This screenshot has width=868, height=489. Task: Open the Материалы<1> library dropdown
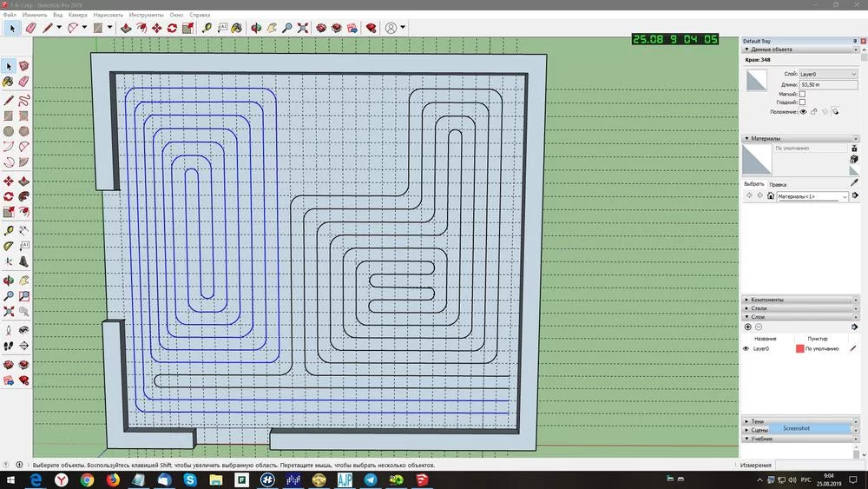coord(812,196)
